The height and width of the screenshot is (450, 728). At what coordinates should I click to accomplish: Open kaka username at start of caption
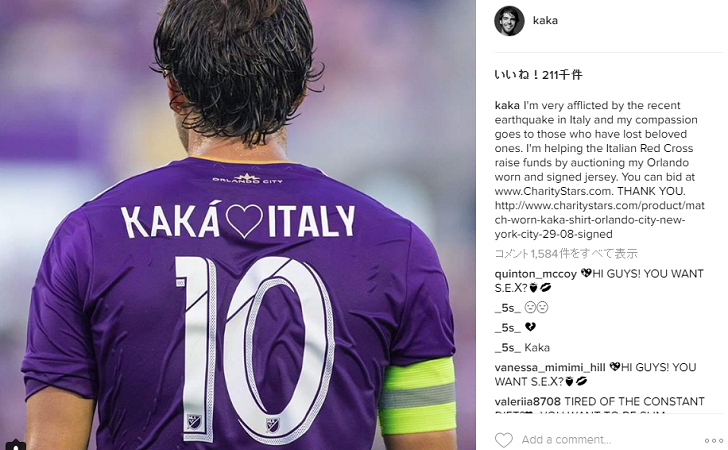coord(507,105)
